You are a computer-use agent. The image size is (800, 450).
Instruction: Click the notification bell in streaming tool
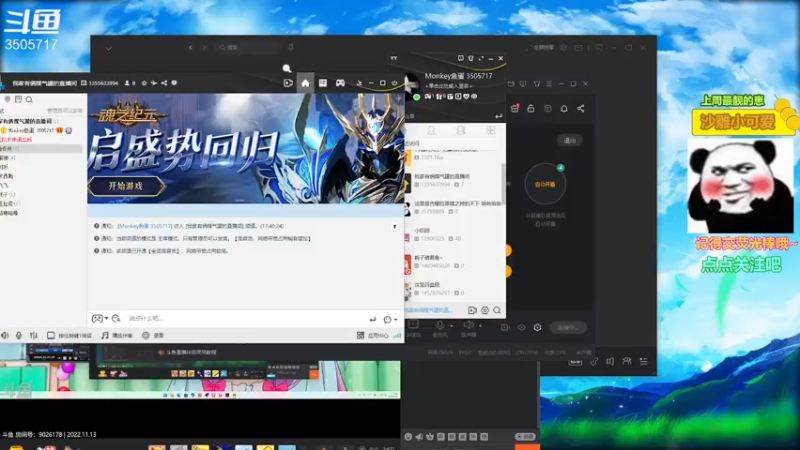564,109
